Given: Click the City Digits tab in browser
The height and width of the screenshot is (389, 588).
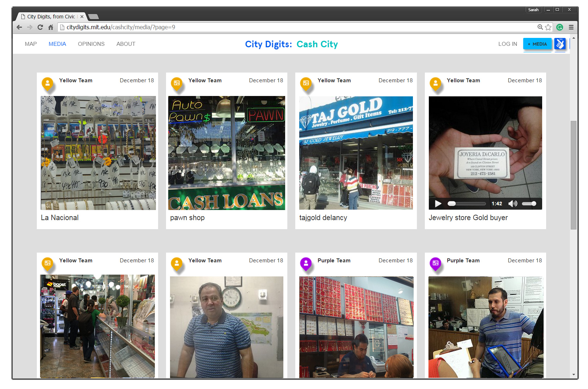Looking at the screenshot, I should coord(51,17).
